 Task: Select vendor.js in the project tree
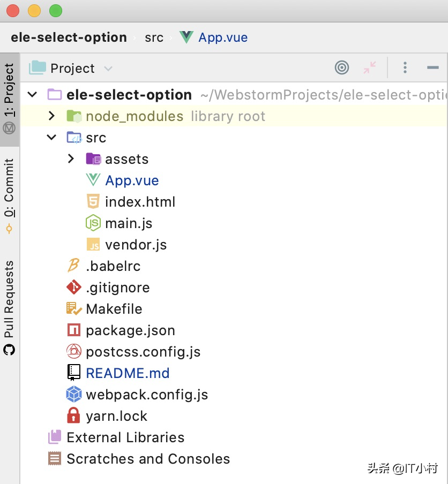point(136,245)
